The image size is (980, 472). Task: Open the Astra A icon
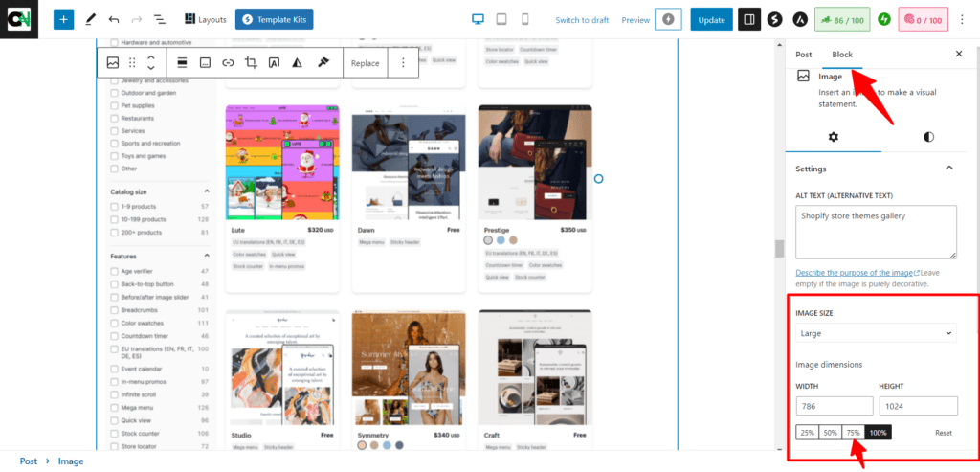pyautogui.click(x=799, y=19)
